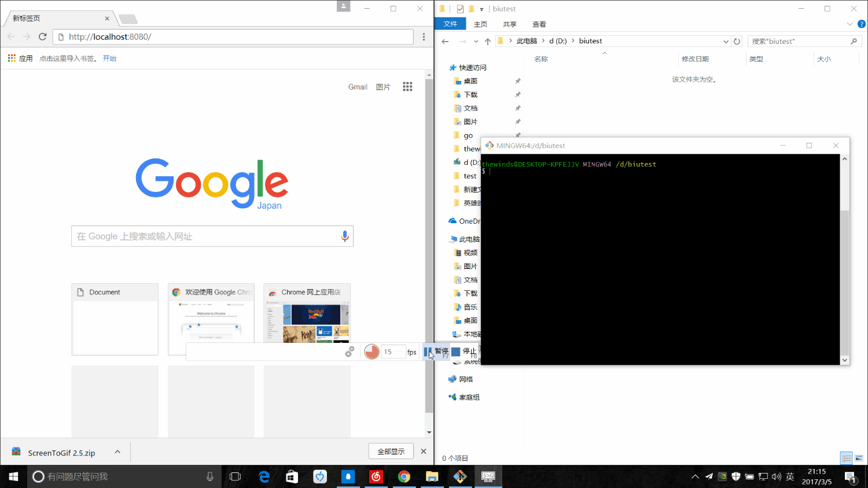868x488 pixels.
Task: Click 开始 import bookmarks link
Action: tap(109, 58)
